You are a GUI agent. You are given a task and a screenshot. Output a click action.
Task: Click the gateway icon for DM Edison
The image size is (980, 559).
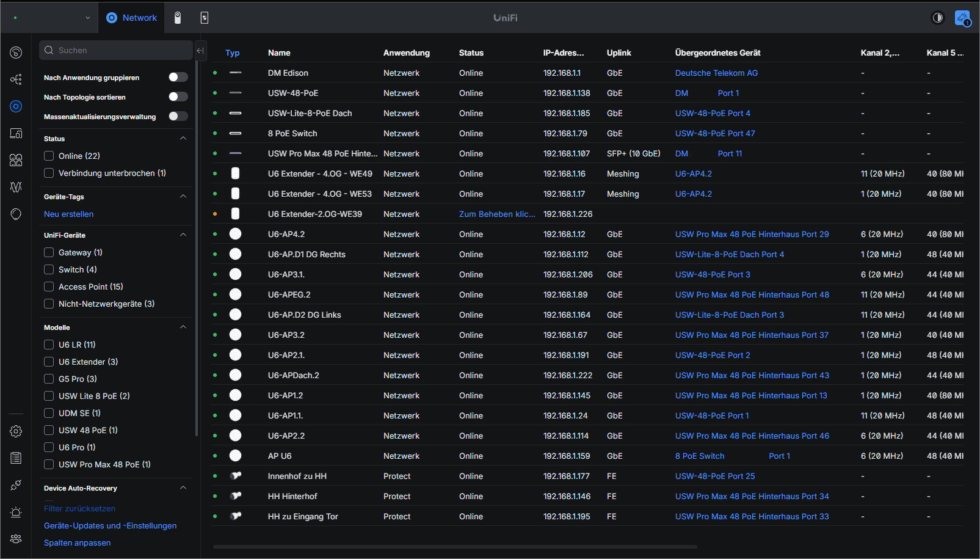pyautogui.click(x=235, y=73)
